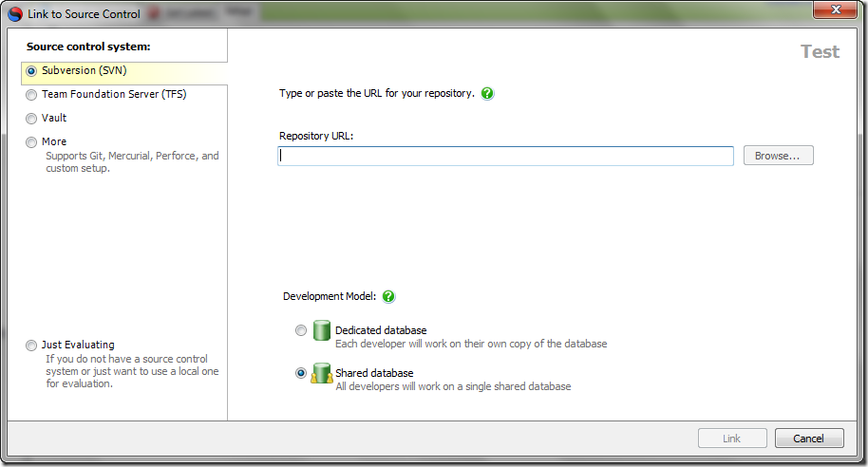Select the Shared database radio button

pos(301,373)
